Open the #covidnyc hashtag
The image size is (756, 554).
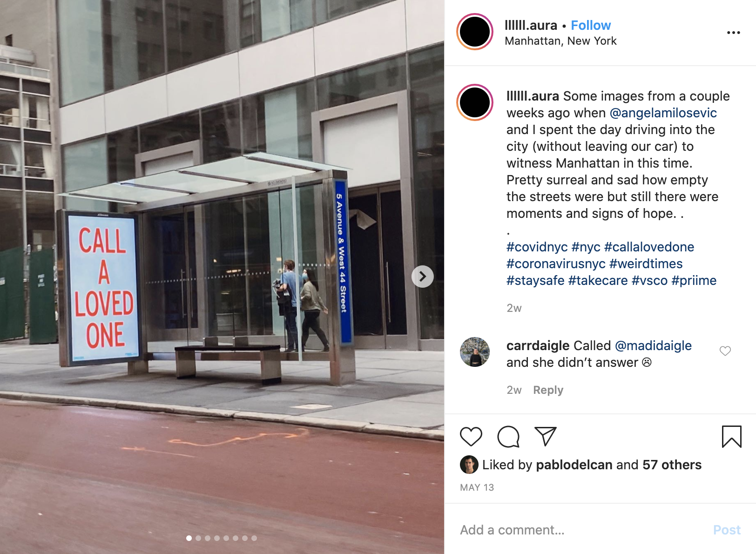tap(537, 247)
